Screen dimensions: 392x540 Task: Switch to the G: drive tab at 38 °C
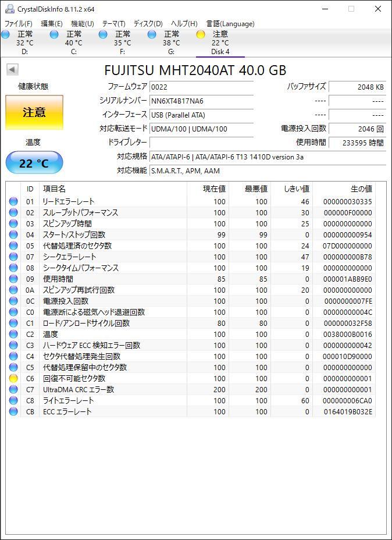[172, 43]
